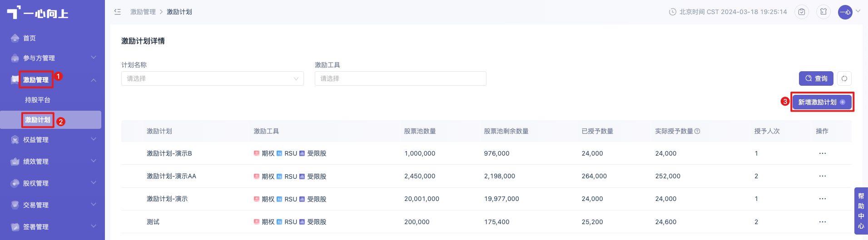
Task: Open the 帮助中心 side tab
Action: (861, 211)
